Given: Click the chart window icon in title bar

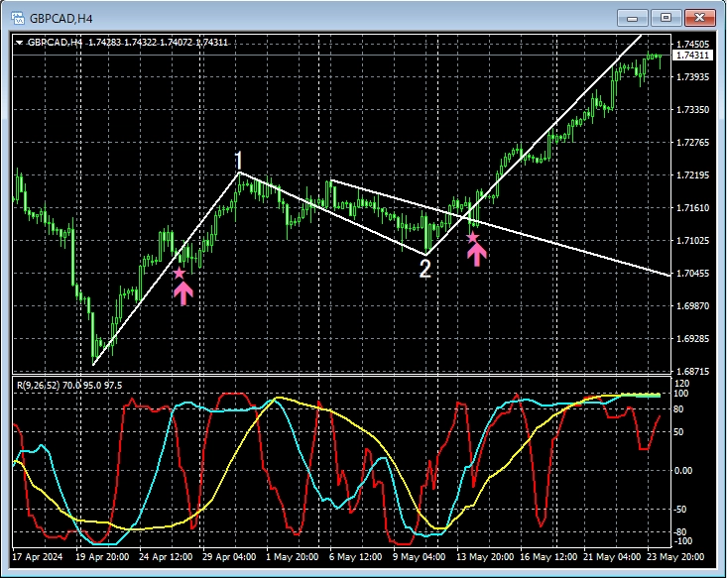Looking at the screenshot, I should click(x=17, y=18).
